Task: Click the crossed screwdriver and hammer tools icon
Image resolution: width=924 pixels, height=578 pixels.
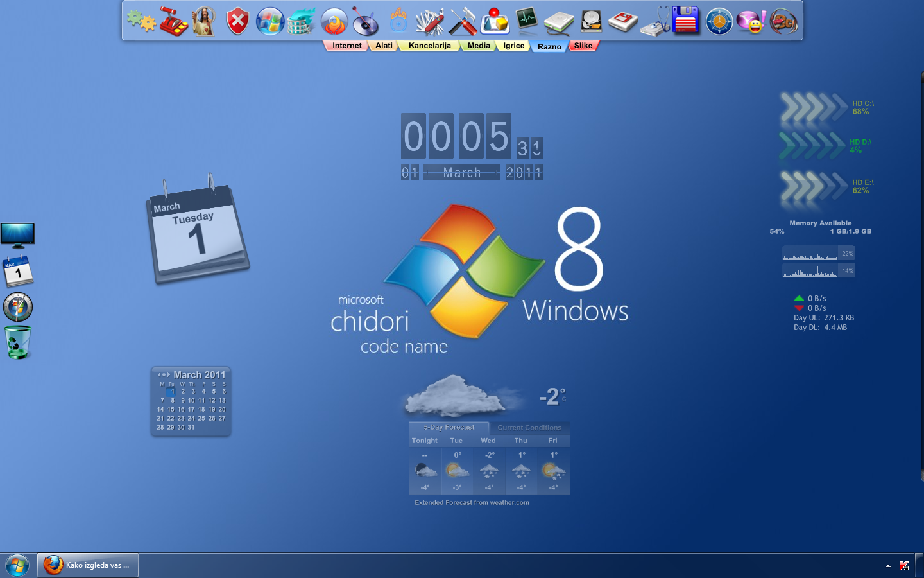Action: (463, 22)
